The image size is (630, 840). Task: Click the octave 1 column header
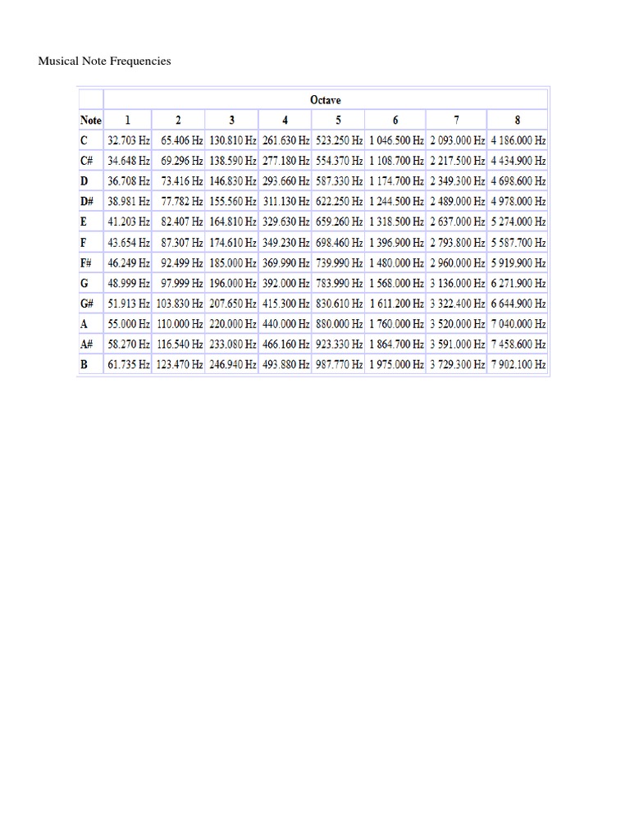(x=127, y=120)
